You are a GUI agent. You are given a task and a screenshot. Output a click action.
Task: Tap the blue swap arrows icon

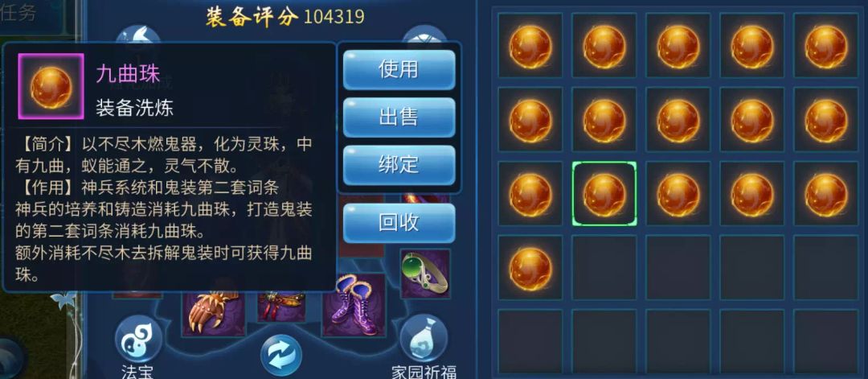pyautogui.click(x=282, y=355)
